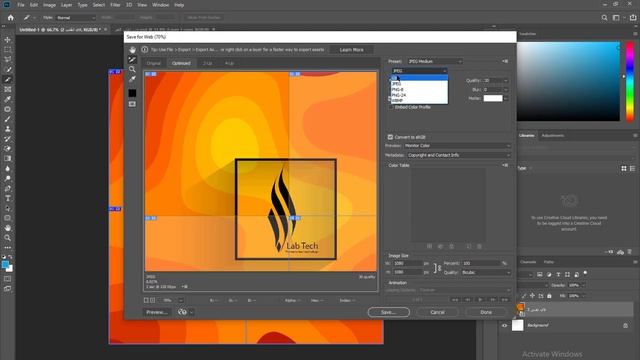Select the Slice Select tool in Save for Web
This screenshot has height=360, width=640.
(132, 60)
